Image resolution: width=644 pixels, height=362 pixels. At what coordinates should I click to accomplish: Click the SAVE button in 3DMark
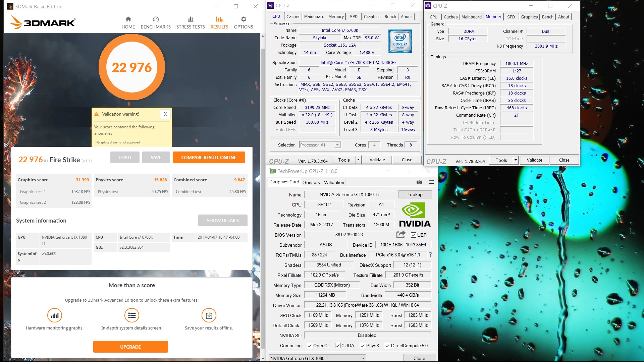click(x=156, y=158)
